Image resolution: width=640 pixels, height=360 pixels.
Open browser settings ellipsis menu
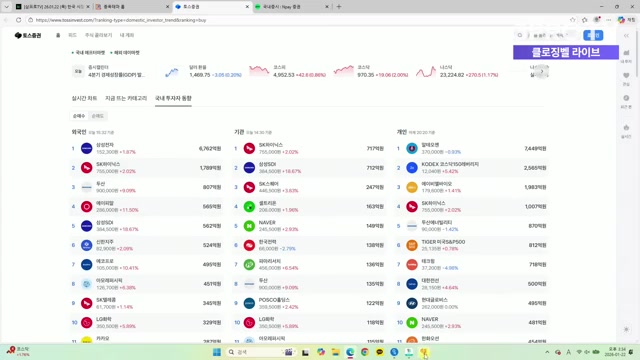point(609,20)
